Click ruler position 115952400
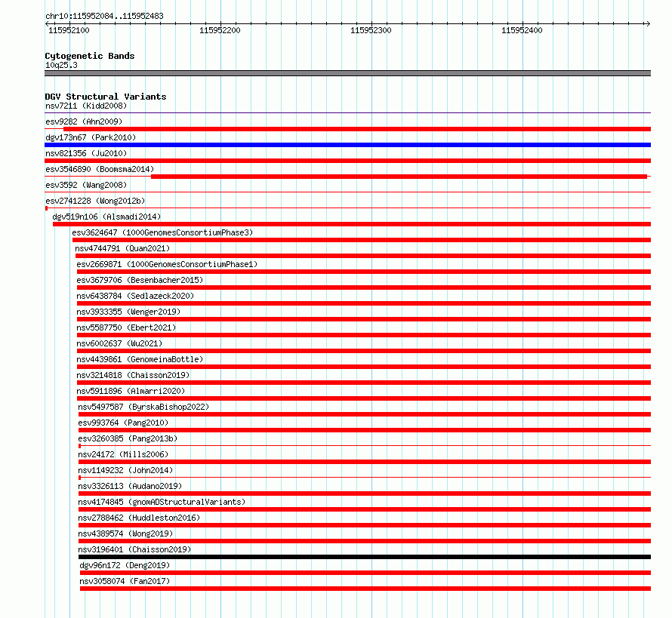This screenshot has width=672, height=618. click(522, 30)
